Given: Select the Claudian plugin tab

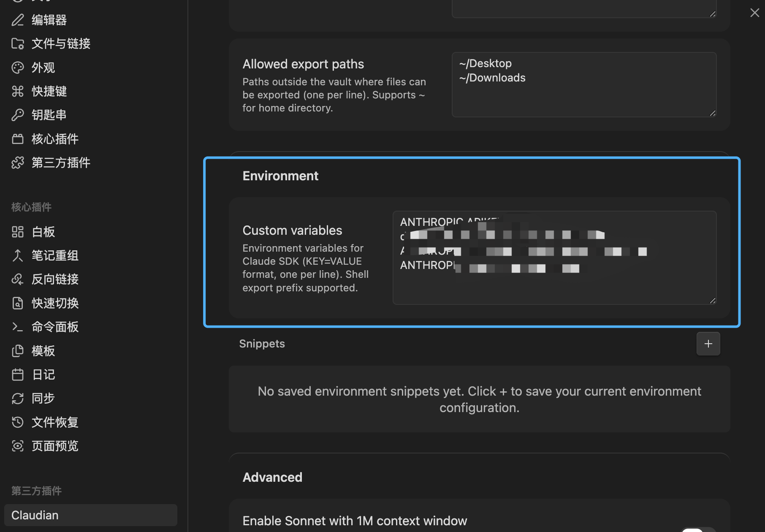Looking at the screenshot, I should coord(91,515).
